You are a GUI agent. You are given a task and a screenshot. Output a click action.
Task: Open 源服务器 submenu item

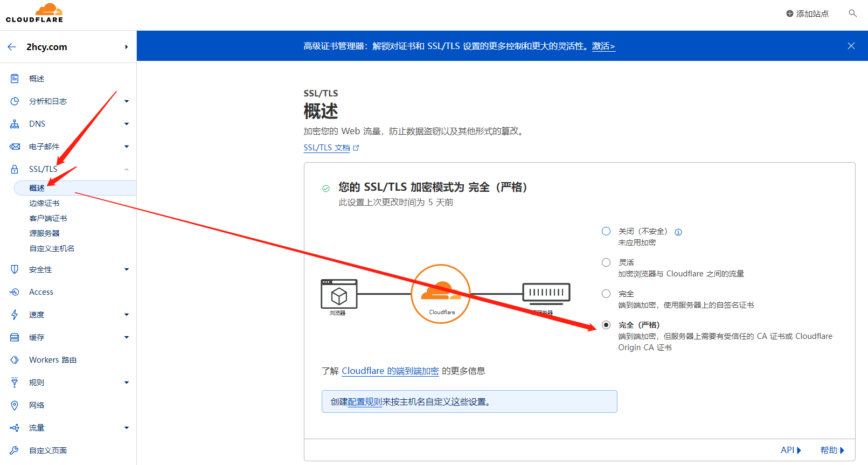(44, 233)
